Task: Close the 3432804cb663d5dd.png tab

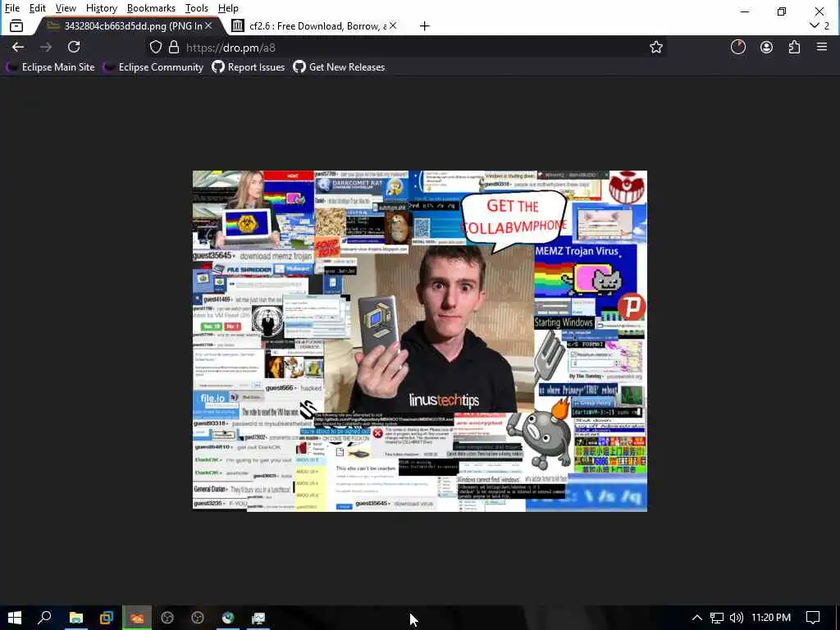Action: point(208,25)
